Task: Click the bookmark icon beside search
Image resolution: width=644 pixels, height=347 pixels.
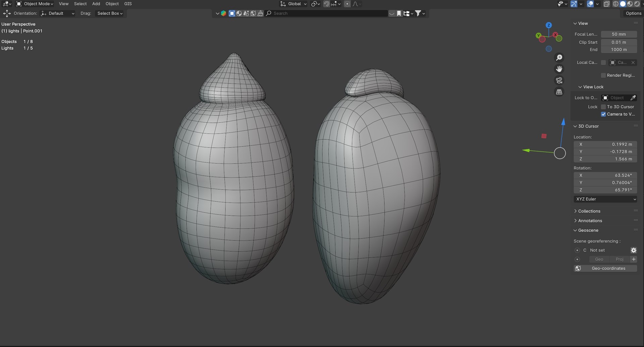Action: 399,13
